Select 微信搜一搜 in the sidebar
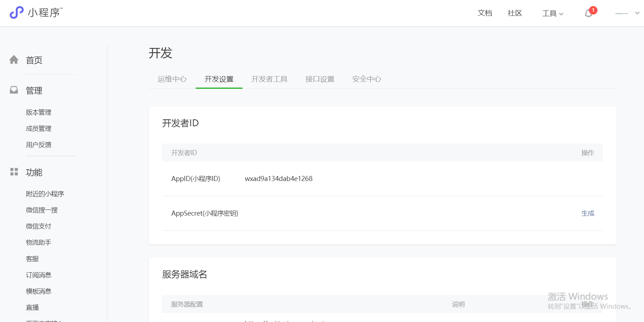Viewport: 644px width, 322px height. [x=42, y=210]
